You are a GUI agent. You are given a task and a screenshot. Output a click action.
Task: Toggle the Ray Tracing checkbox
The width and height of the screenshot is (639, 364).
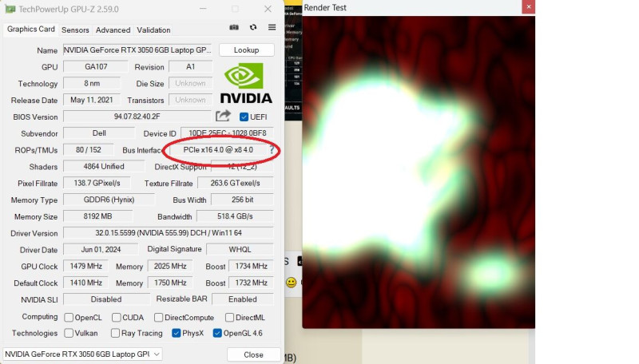tap(115, 333)
